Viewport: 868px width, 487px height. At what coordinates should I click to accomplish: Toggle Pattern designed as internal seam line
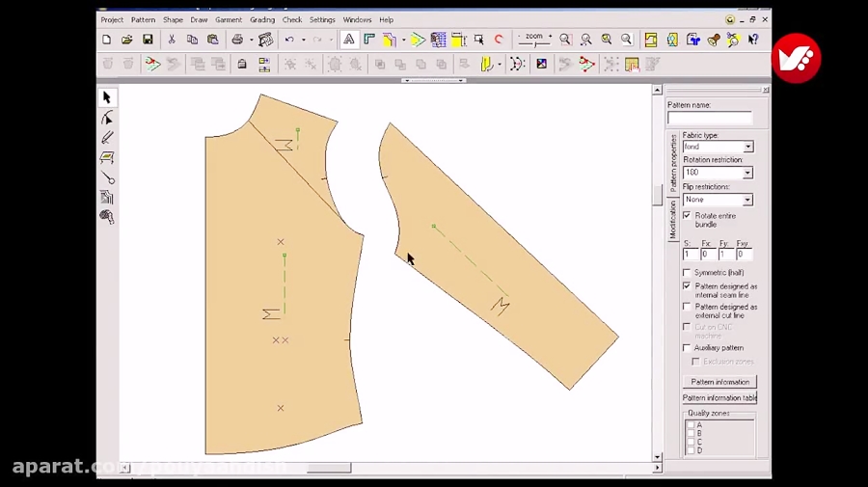[x=687, y=286]
